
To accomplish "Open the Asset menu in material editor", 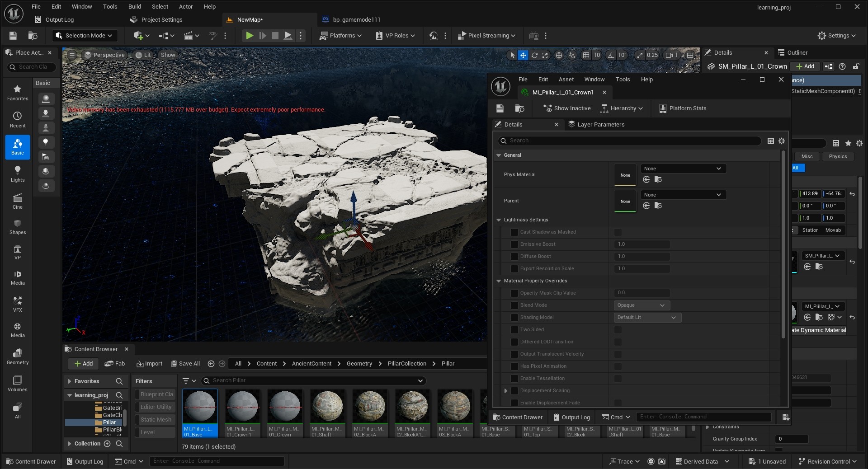I will click(566, 80).
